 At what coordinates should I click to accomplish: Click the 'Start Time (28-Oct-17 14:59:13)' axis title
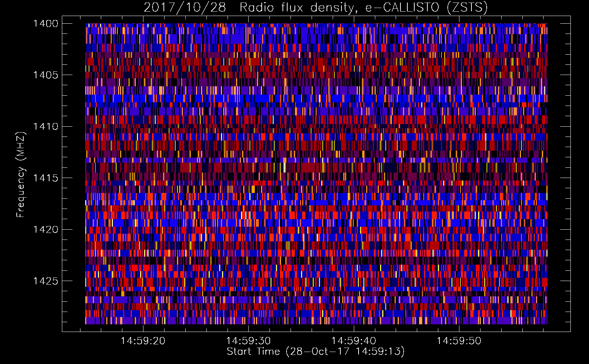click(316, 352)
